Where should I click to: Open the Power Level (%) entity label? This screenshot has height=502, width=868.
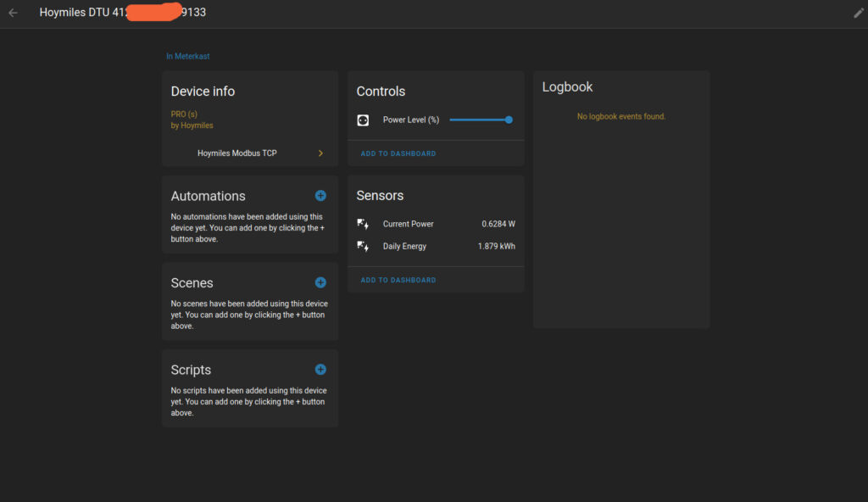411,120
